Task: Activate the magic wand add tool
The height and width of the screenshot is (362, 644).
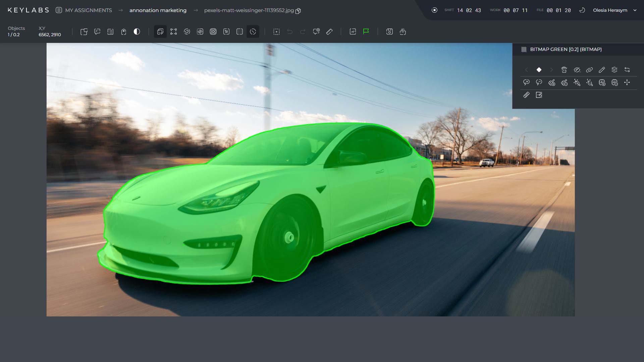Action: (577, 83)
